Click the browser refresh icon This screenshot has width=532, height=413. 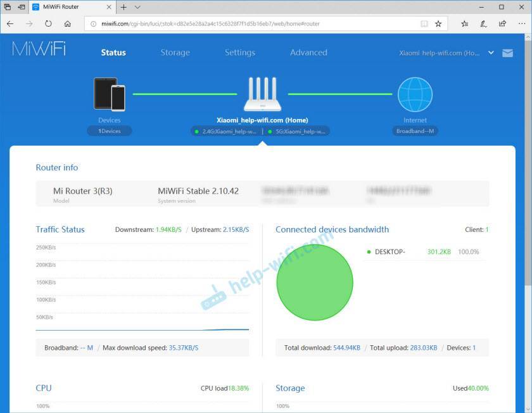[x=48, y=23]
